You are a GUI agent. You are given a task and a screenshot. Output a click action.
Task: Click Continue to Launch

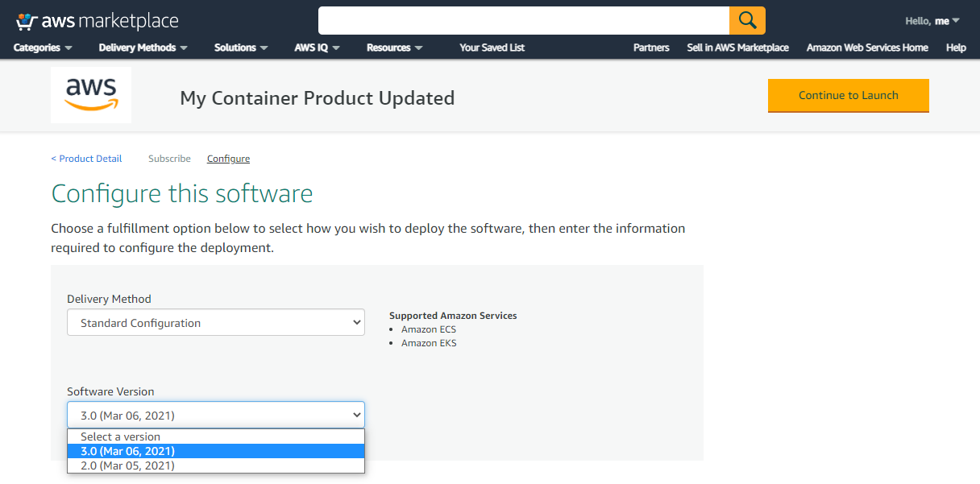848,95
